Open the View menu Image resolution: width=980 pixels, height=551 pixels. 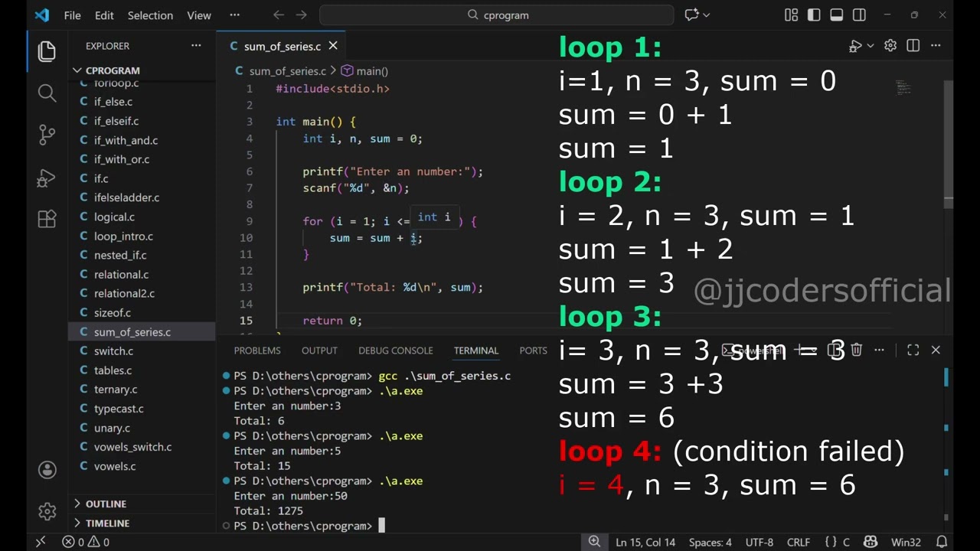[199, 15]
